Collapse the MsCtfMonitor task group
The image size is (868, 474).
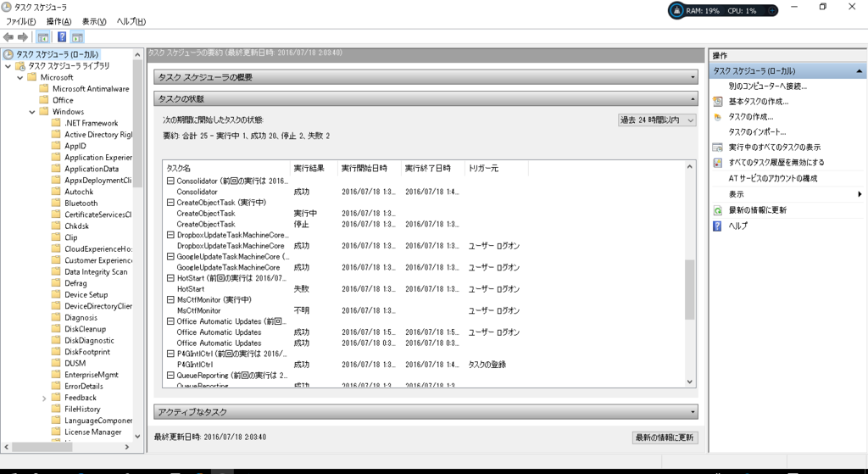[171, 299]
